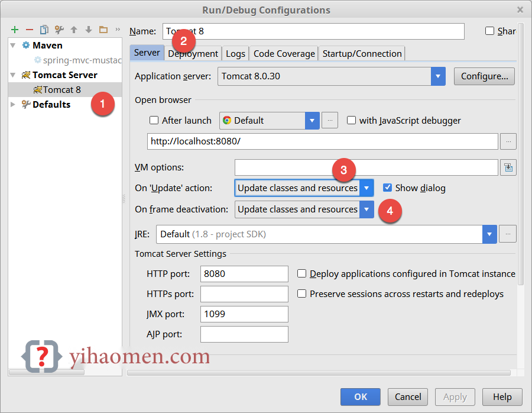Click the Configure... button
The height and width of the screenshot is (413, 532).
click(x=484, y=76)
